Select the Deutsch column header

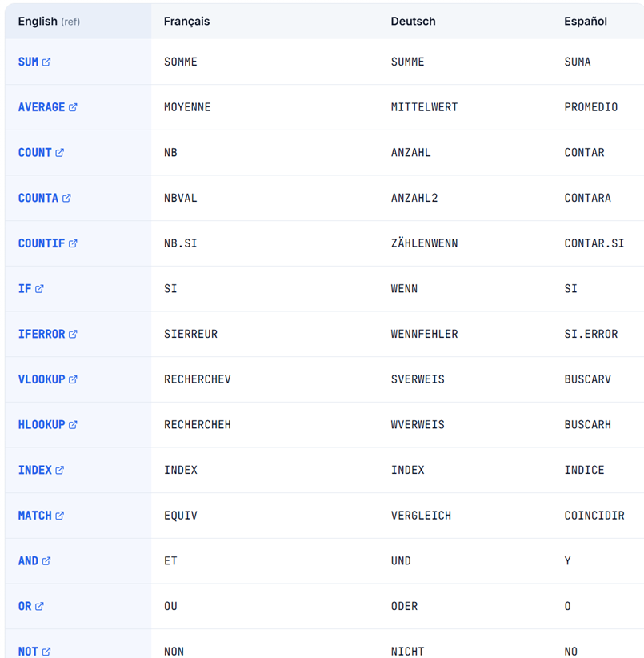(x=465, y=22)
